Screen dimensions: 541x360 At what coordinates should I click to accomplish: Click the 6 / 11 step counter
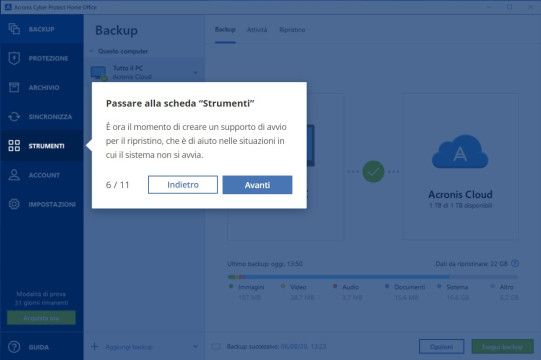(x=117, y=185)
